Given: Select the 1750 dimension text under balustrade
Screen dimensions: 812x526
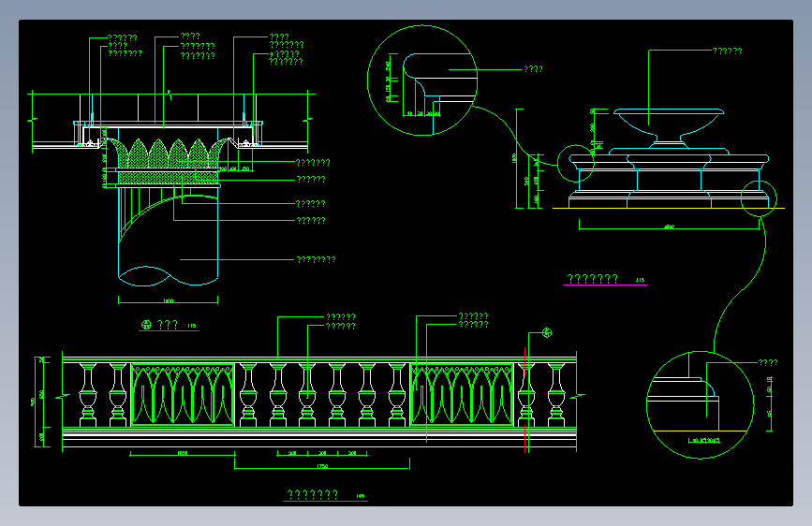Looking at the screenshot, I should coord(322,466).
